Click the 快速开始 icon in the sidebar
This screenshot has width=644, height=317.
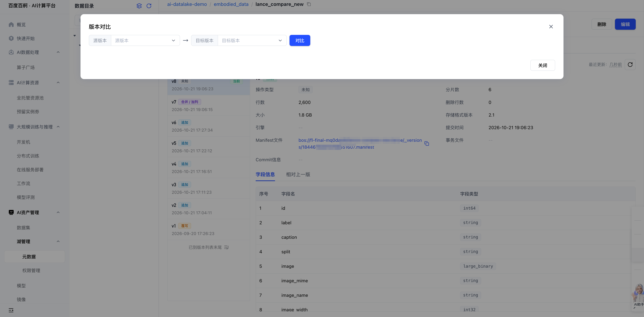coord(11,39)
